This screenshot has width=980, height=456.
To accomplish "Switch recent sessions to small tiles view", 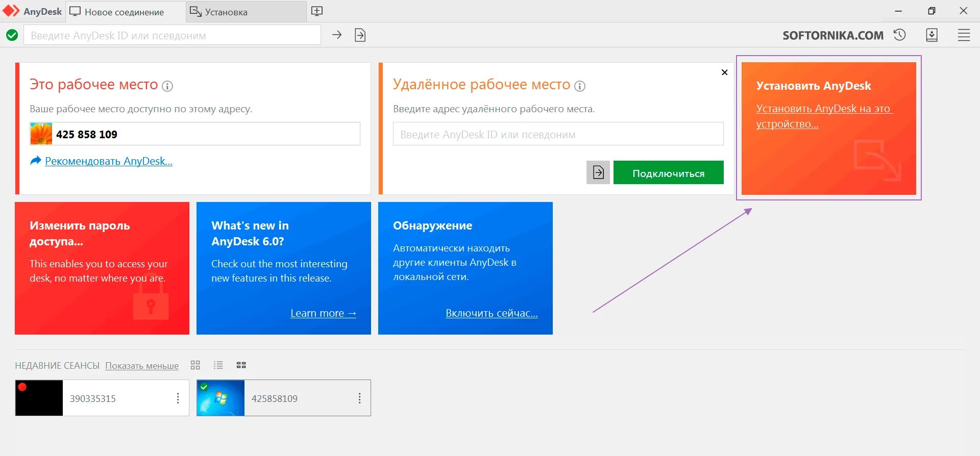I will (241, 365).
